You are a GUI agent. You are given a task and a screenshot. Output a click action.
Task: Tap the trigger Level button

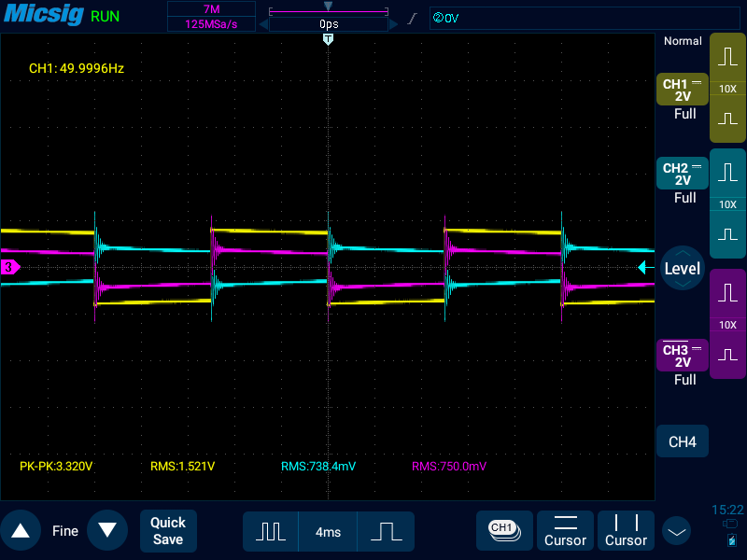pos(682,269)
